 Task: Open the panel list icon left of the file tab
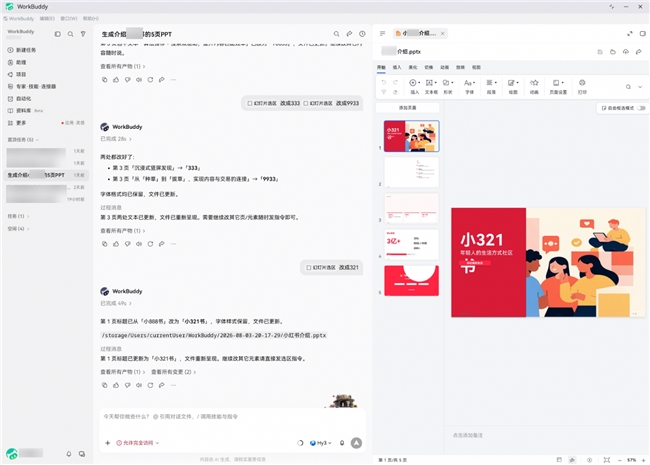pyautogui.click(x=383, y=34)
